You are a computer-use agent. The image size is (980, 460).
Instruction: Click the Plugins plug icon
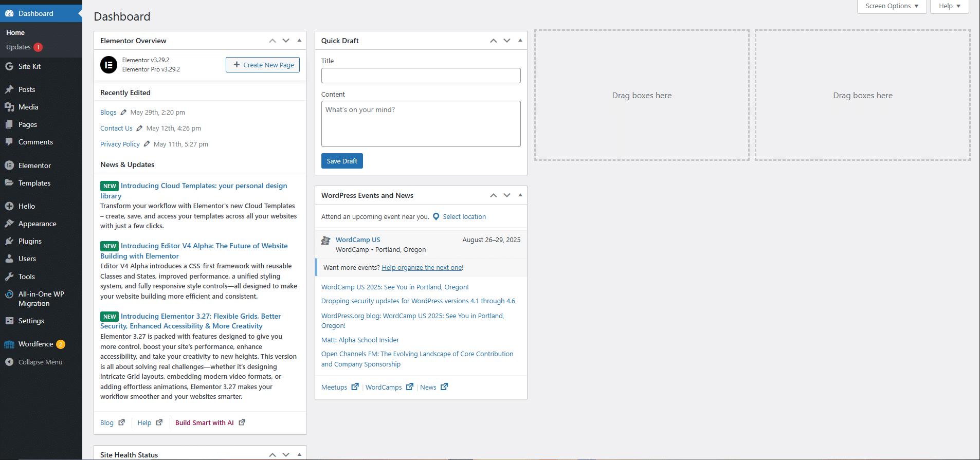click(x=9, y=241)
